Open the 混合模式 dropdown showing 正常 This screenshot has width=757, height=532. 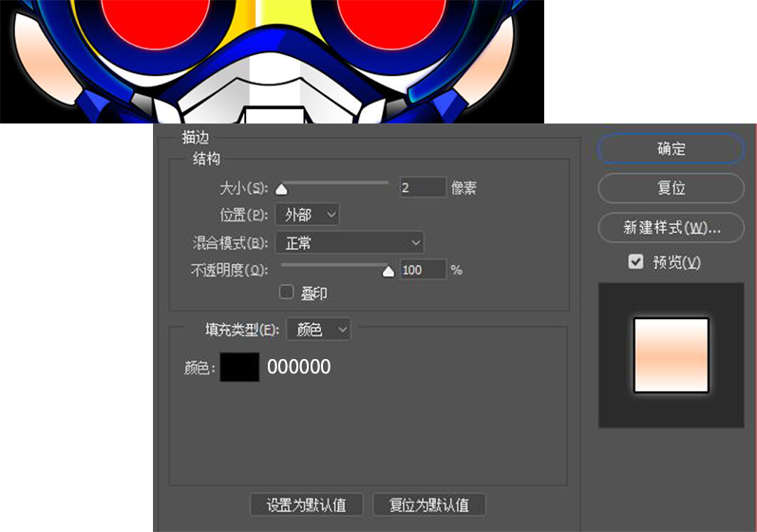pos(350,242)
